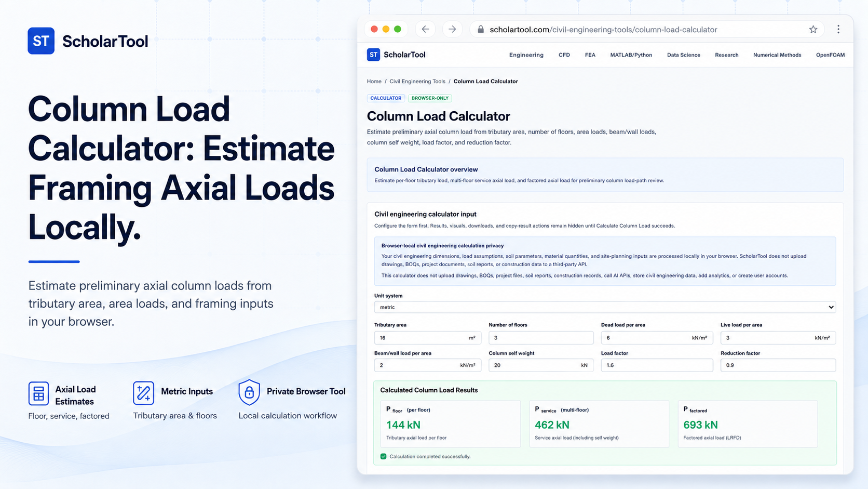
Task: Open the Data Science nav menu
Action: [684, 55]
